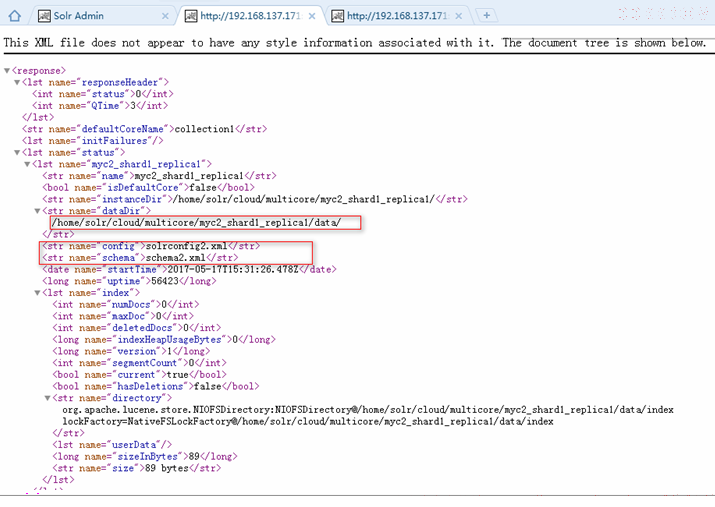The image size is (715, 507).
Task: Click the deletedDocs int line
Action: coord(136,328)
